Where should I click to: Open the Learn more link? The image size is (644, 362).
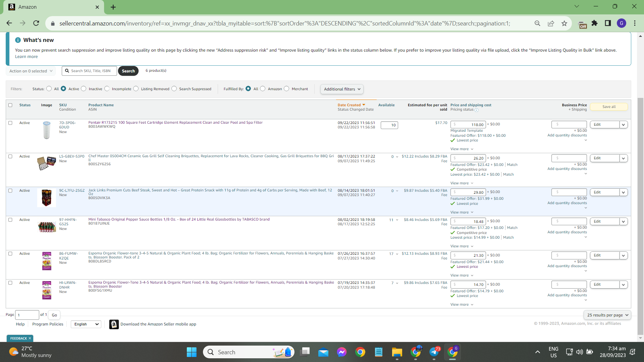[26, 56]
